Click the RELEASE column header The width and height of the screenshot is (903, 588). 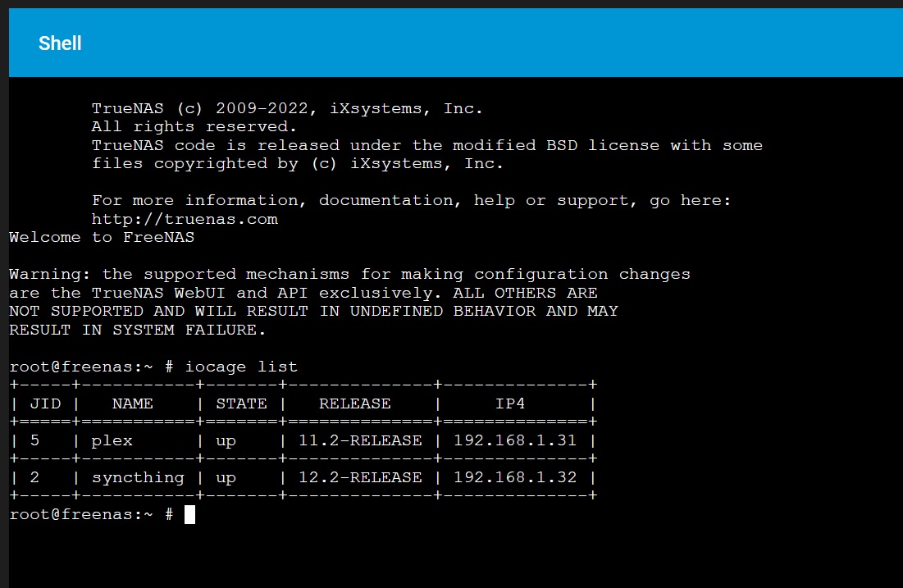[x=354, y=403]
